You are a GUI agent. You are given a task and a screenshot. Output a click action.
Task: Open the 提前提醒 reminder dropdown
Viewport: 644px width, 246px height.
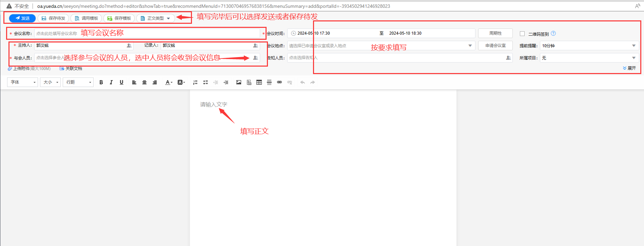tap(589, 46)
